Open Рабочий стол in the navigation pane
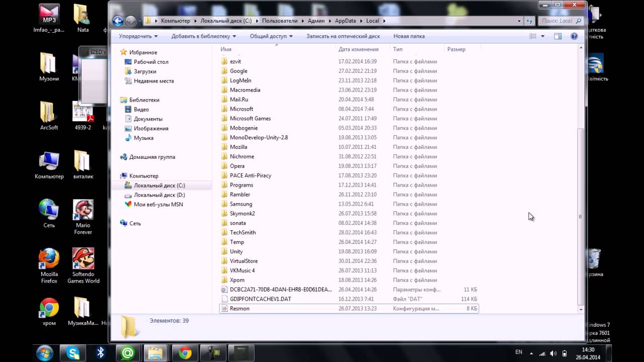 pyautogui.click(x=151, y=62)
